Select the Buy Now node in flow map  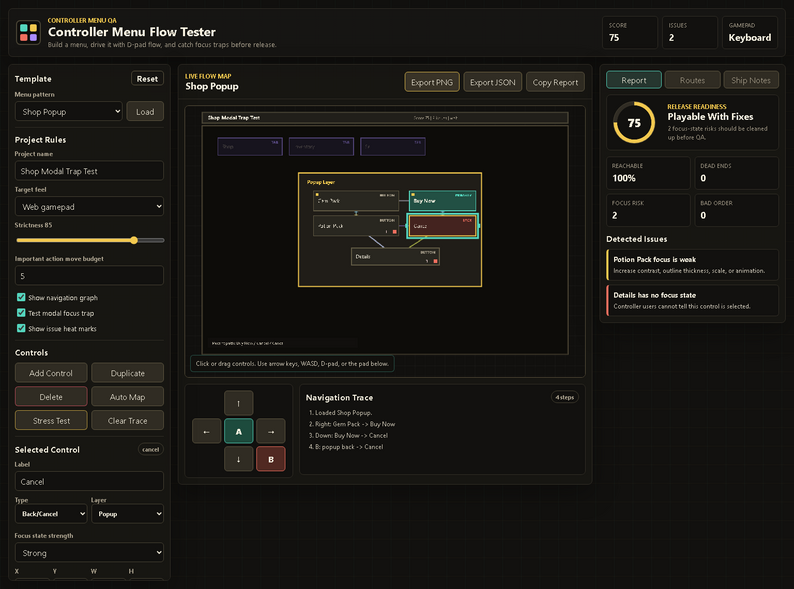click(x=443, y=201)
